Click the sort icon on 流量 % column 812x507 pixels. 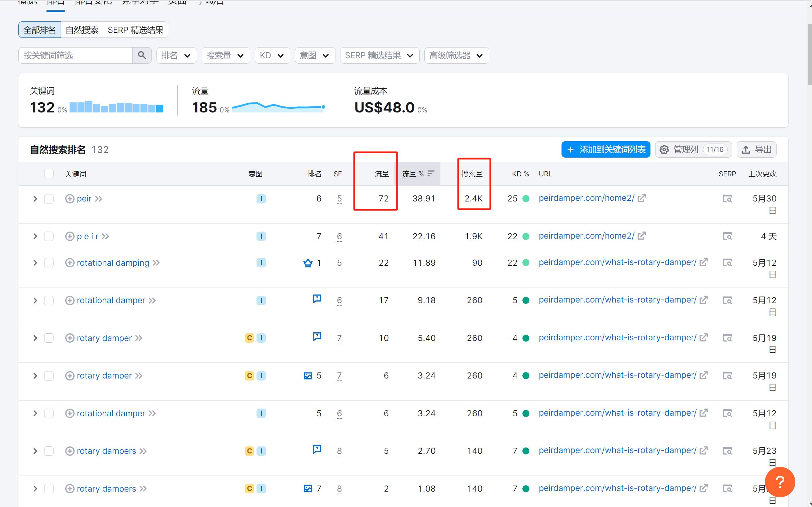[431, 173]
